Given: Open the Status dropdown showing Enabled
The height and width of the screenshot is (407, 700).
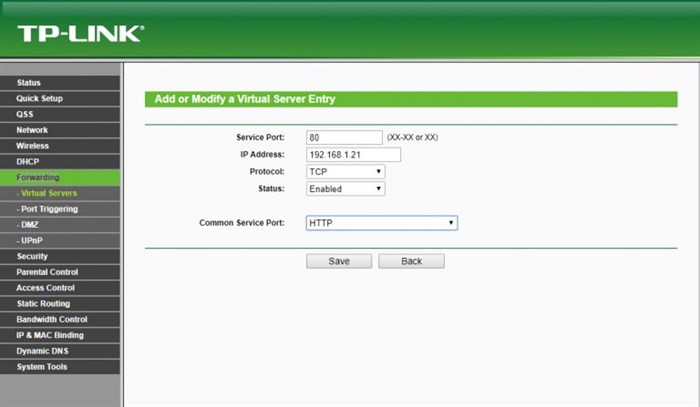Looking at the screenshot, I should (346, 189).
